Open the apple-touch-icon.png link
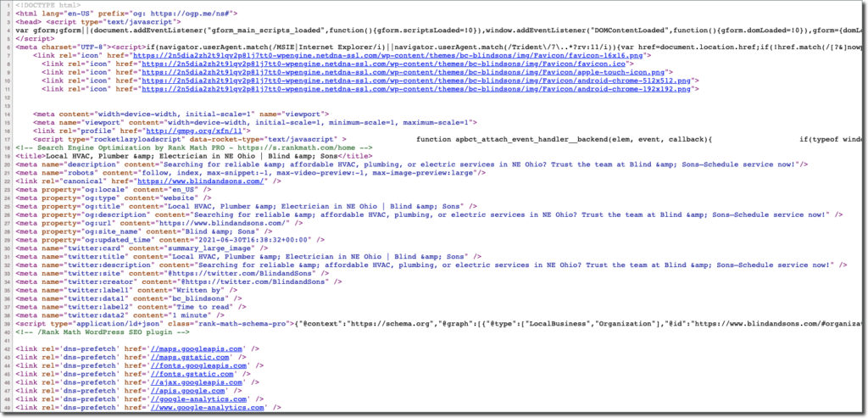This screenshot has height=418, width=868. point(404,72)
